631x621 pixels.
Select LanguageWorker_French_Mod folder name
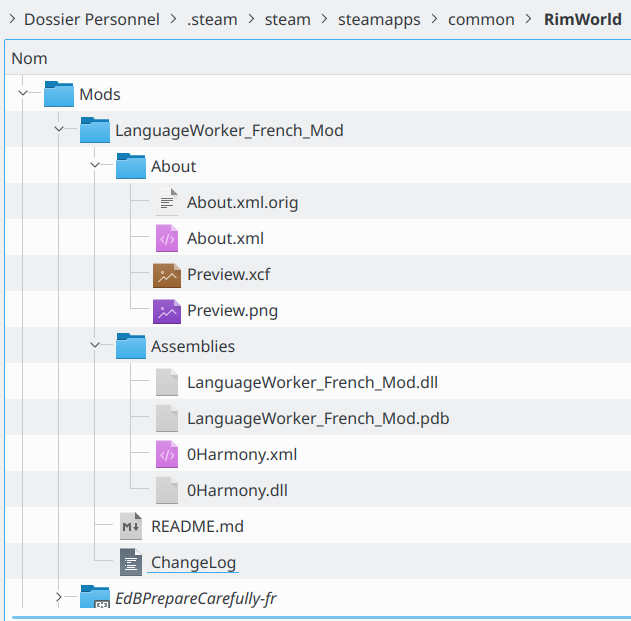(x=229, y=131)
